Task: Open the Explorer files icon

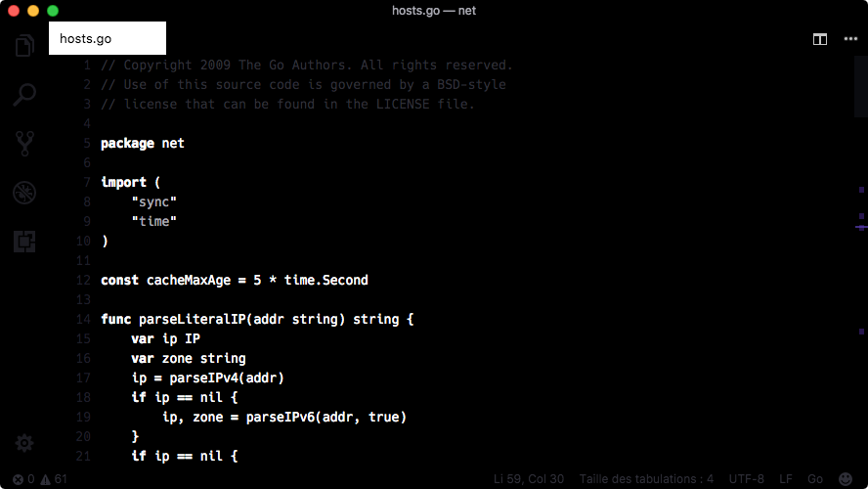Action: (x=24, y=45)
